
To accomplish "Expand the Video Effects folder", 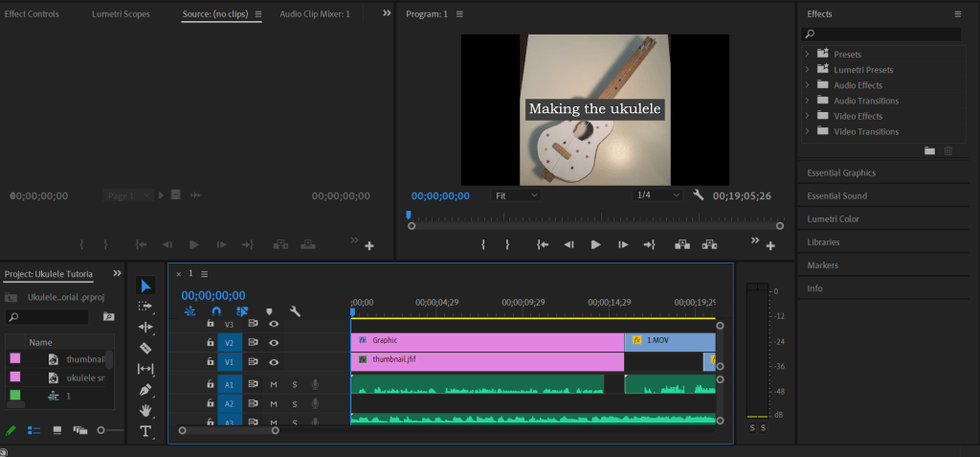I will 808,116.
